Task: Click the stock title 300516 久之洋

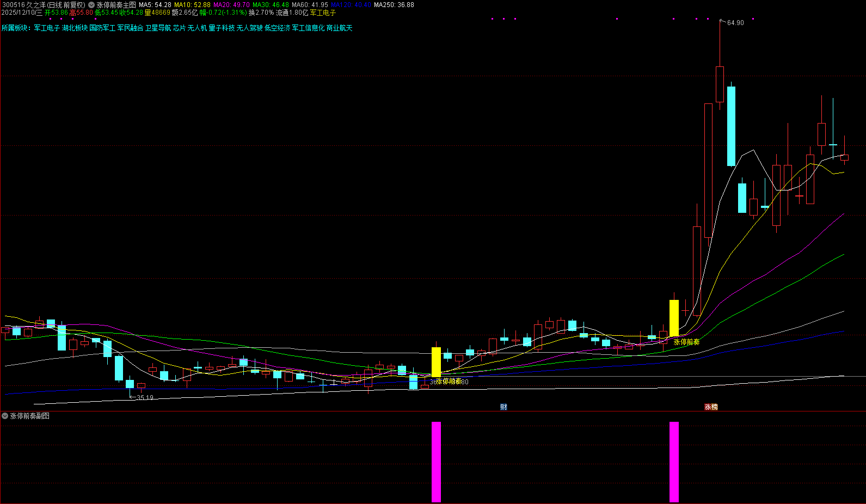Action: pyautogui.click(x=23, y=5)
